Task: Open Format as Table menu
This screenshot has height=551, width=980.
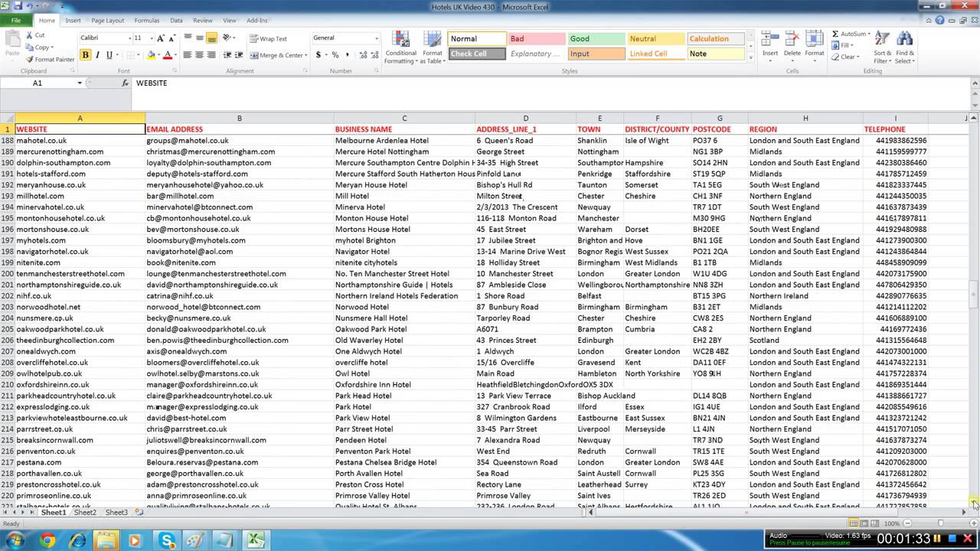Action: click(x=433, y=47)
